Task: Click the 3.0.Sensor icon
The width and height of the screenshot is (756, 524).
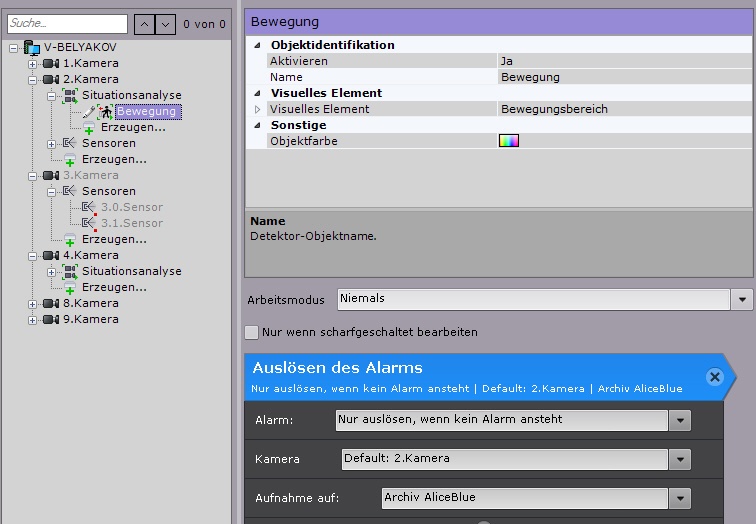Action: click(89, 207)
